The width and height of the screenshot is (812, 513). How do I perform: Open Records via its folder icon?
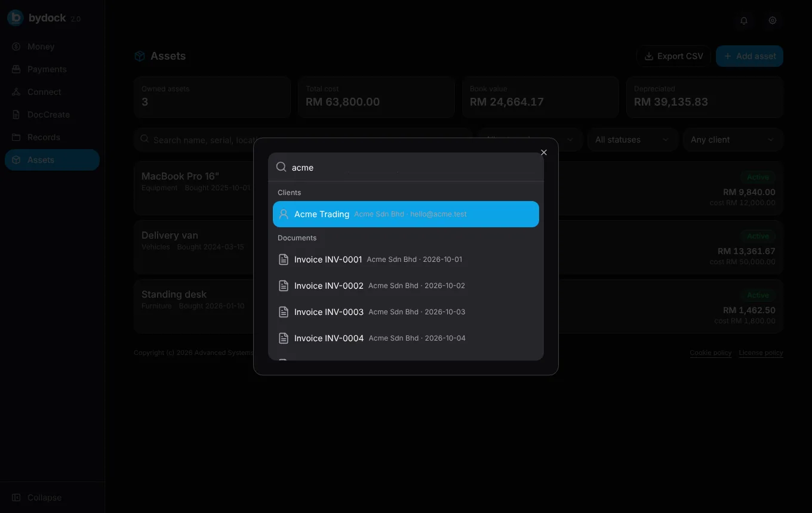[16, 137]
